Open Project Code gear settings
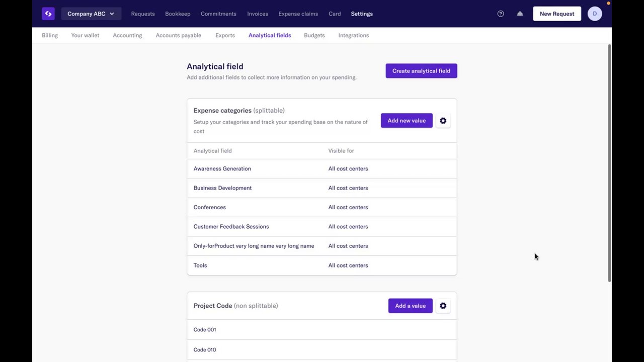The image size is (644, 362). coord(443,306)
